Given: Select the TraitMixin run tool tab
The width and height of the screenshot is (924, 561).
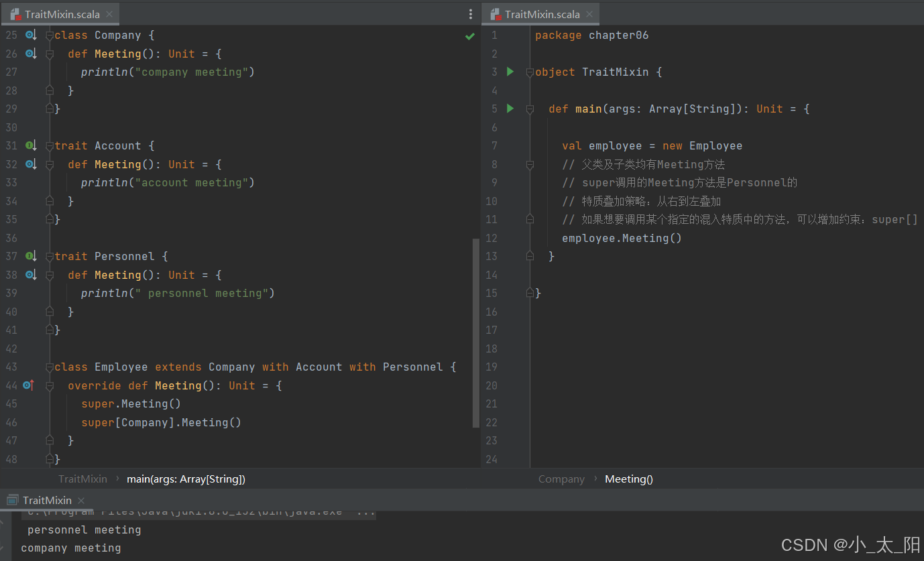Looking at the screenshot, I should point(47,500).
